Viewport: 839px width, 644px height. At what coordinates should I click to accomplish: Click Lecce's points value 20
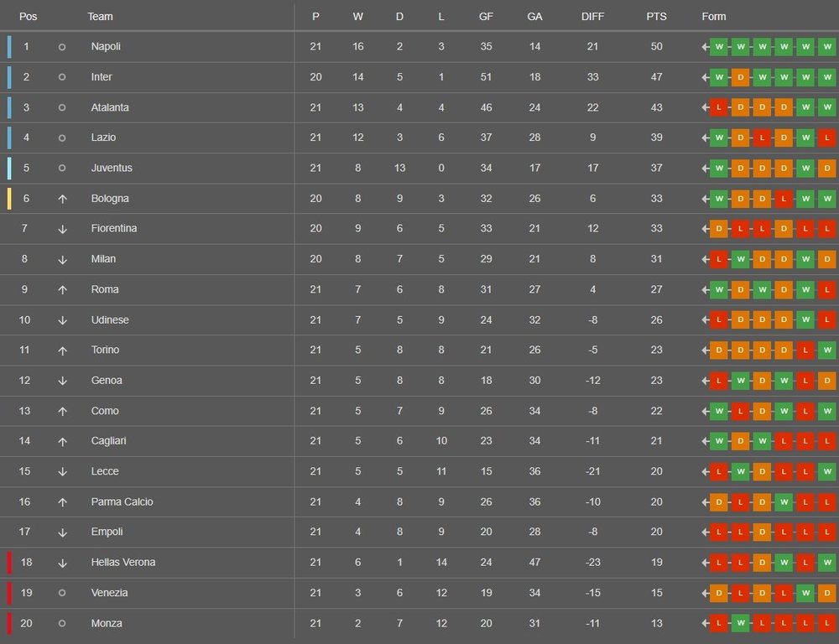point(656,471)
